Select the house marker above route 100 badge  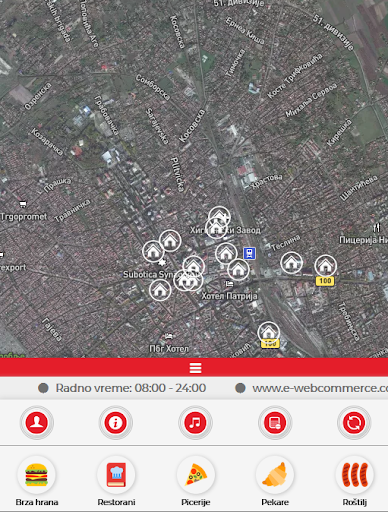click(x=326, y=266)
